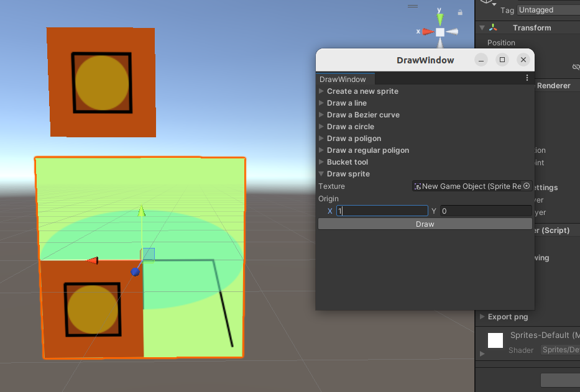Image resolution: width=580 pixels, height=392 pixels.
Task: Click the Sprites-Default material preview swatch
Action: [495, 340]
